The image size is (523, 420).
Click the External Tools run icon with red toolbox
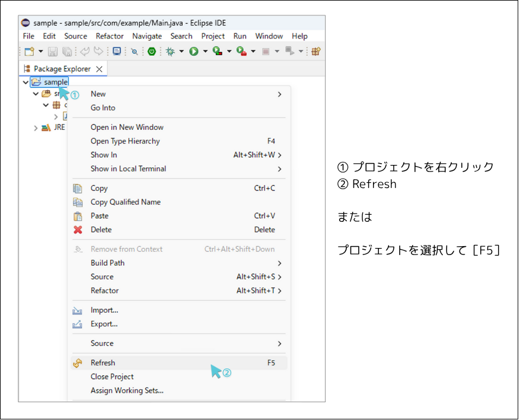(x=241, y=52)
